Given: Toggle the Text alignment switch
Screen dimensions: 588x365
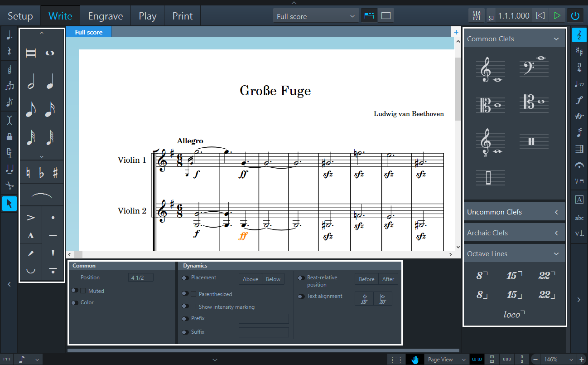Looking at the screenshot, I should [x=301, y=297].
